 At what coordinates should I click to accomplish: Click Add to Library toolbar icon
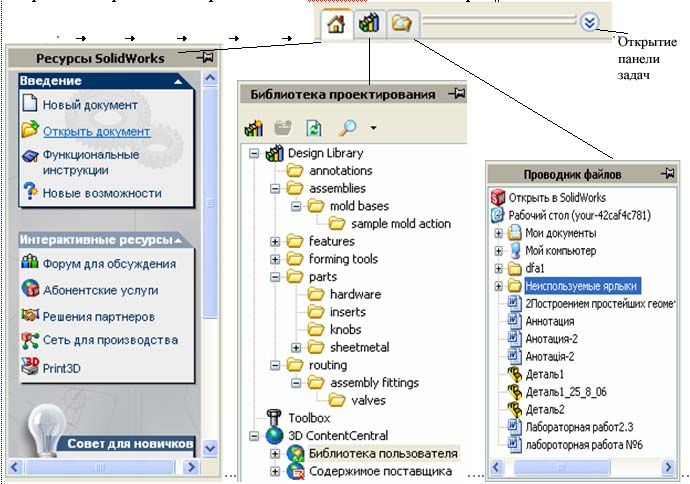(253, 128)
